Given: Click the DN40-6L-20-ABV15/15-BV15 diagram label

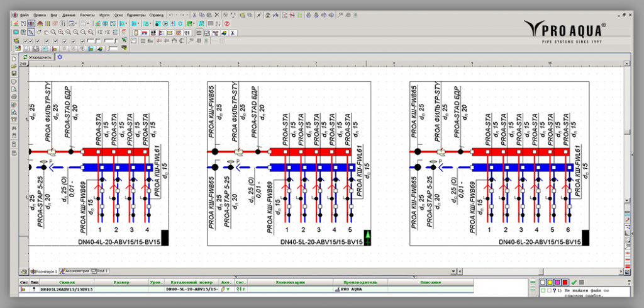Looking at the screenshot, I should pyautogui.click(x=540, y=242).
